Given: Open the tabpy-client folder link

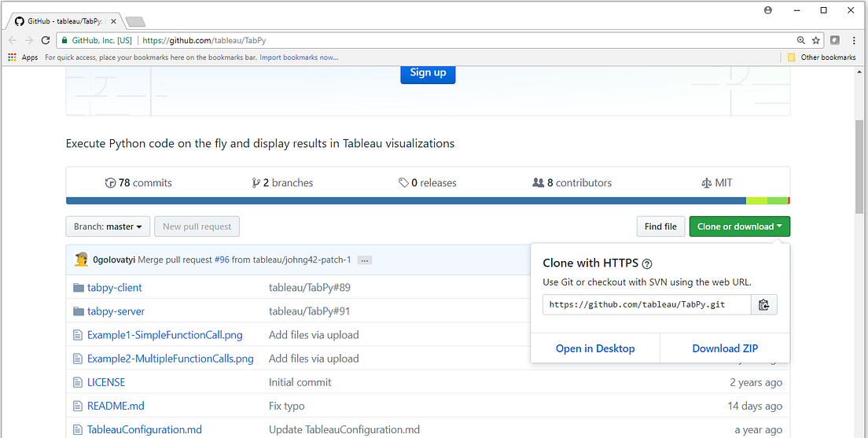Looking at the screenshot, I should [x=115, y=287].
